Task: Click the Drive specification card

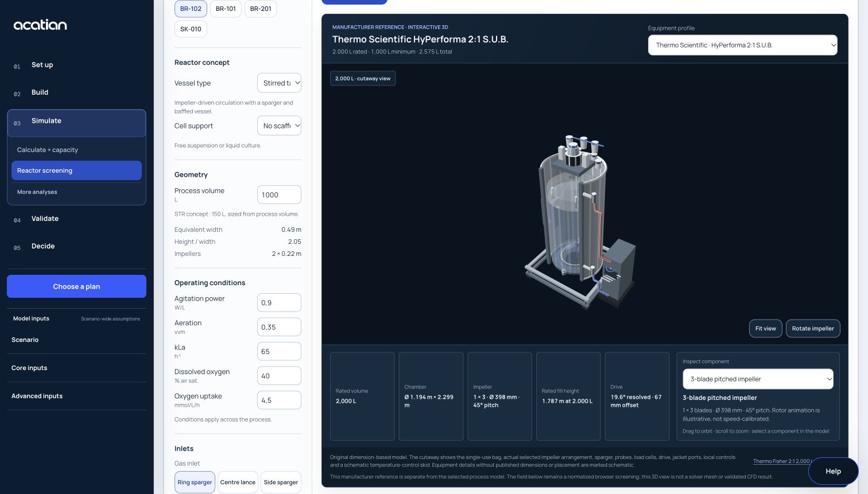Action: [x=637, y=396]
